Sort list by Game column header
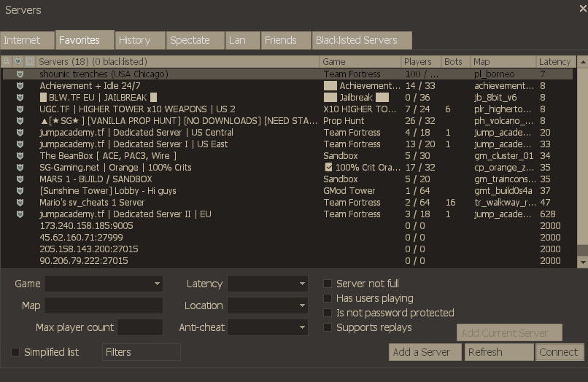This screenshot has height=382, width=588. click(360, 61)
